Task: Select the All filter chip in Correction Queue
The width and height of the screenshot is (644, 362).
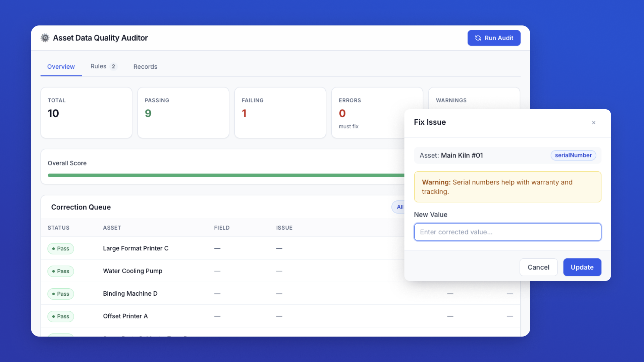Action: point(398,207)
